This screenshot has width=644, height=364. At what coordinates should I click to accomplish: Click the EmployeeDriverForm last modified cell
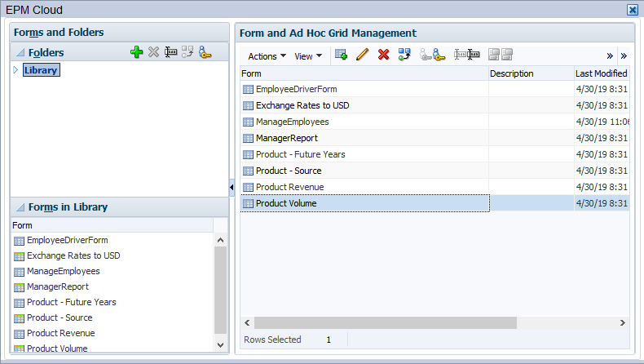tap(602, 89)
